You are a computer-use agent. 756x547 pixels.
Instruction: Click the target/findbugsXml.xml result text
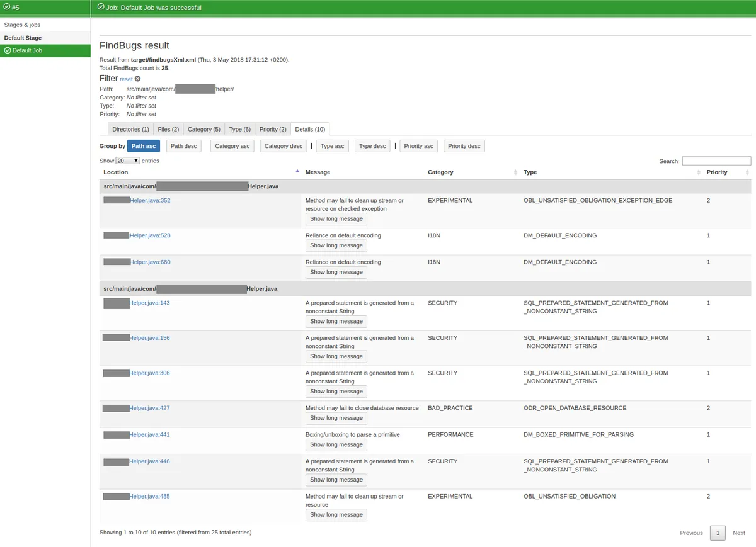click(163, 60)
